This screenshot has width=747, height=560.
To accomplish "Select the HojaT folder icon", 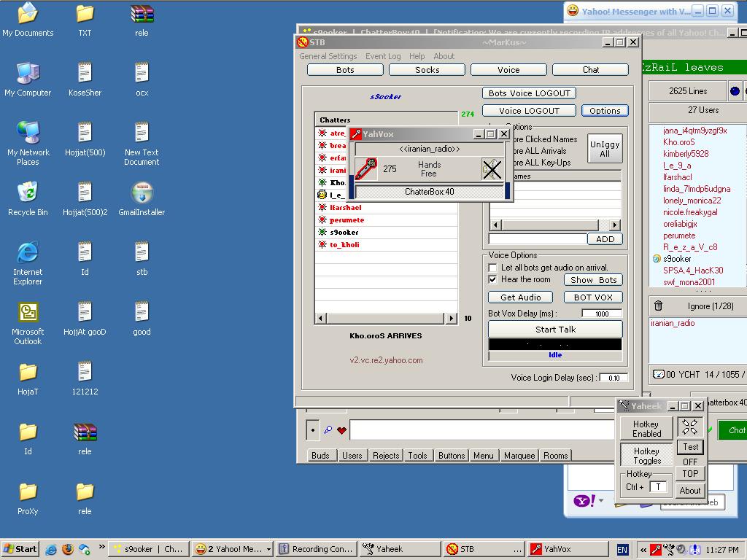I will click(x=28, y=379).
